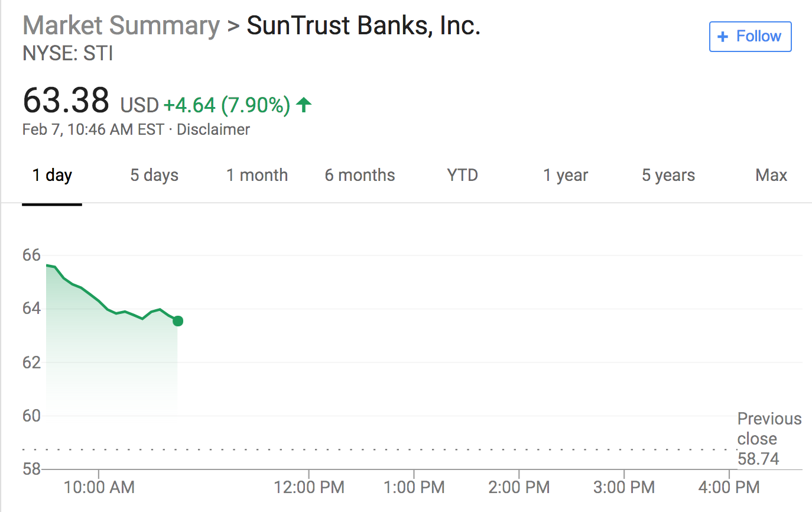Click the plus icon in Follow button
Image resolution: width=812 pixels, height=512 pixels.
[x=722, y=37]
